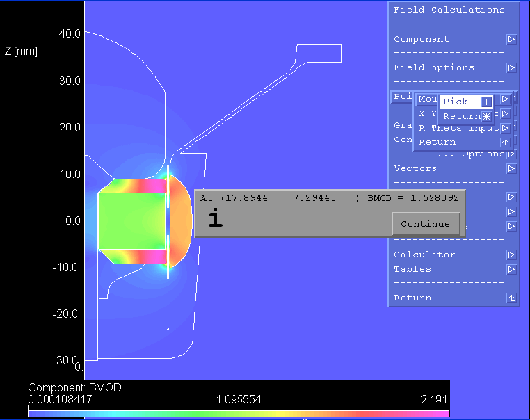Screen dimensions: 530x420
Task: Click the asterisk icon beside Return in the Pick submenu
Action: 486,116
